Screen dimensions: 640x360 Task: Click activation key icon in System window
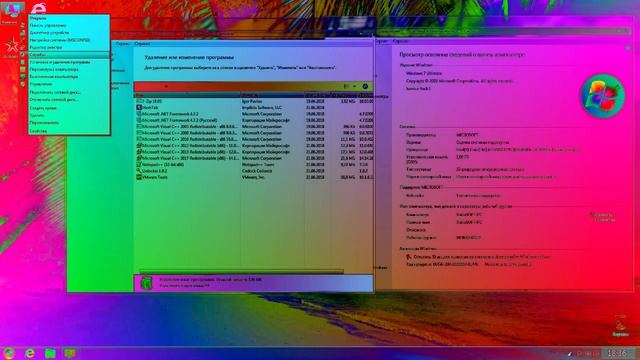tap(409, 257)
